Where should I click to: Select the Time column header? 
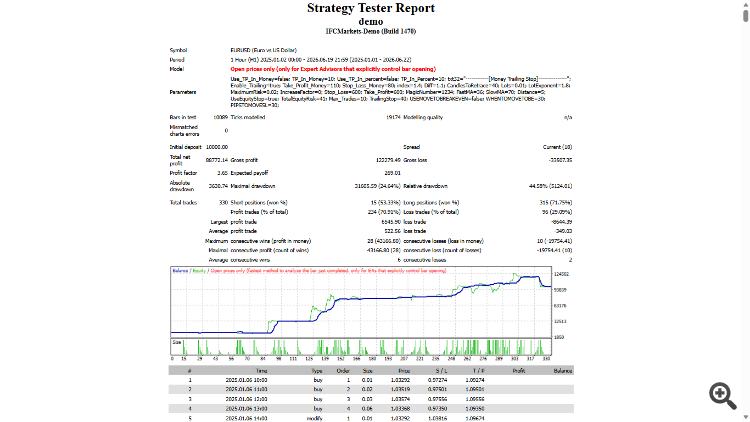pyautogui.click(x=261, y=371)
